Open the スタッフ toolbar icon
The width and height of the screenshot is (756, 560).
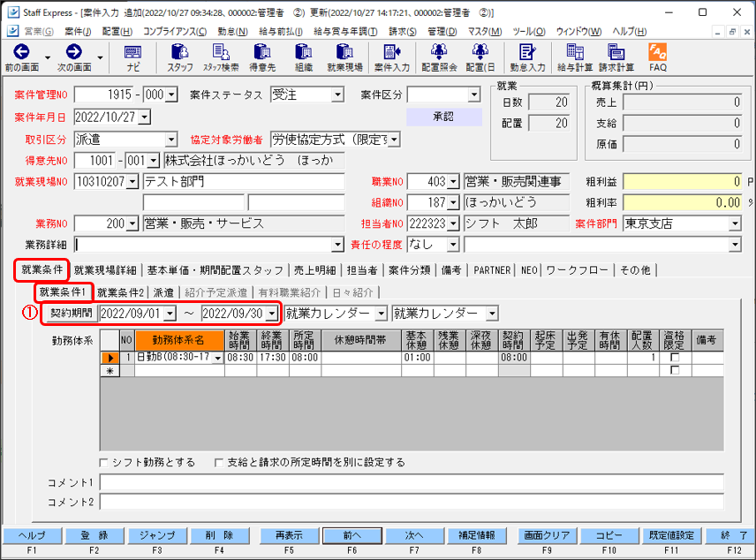180,58
